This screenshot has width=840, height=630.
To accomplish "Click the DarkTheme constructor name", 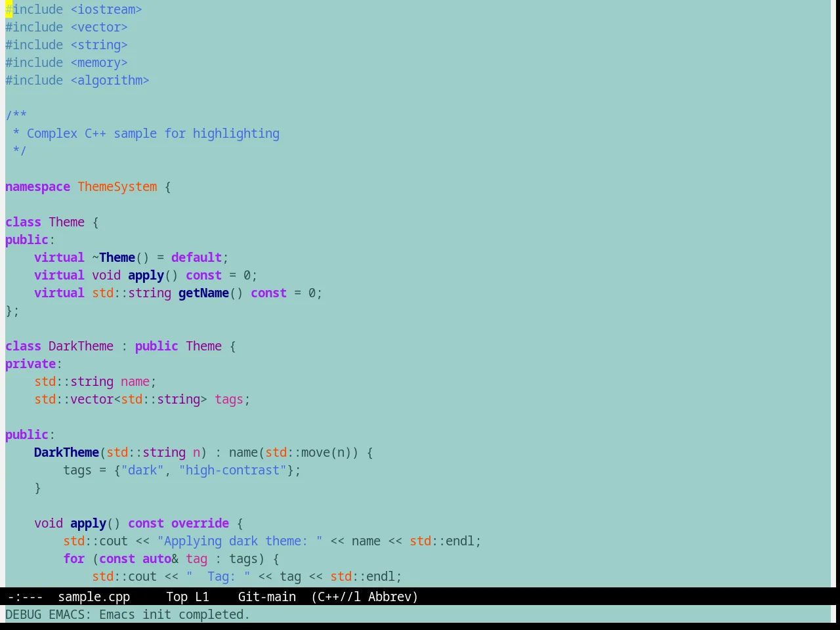I will point(66,452).
